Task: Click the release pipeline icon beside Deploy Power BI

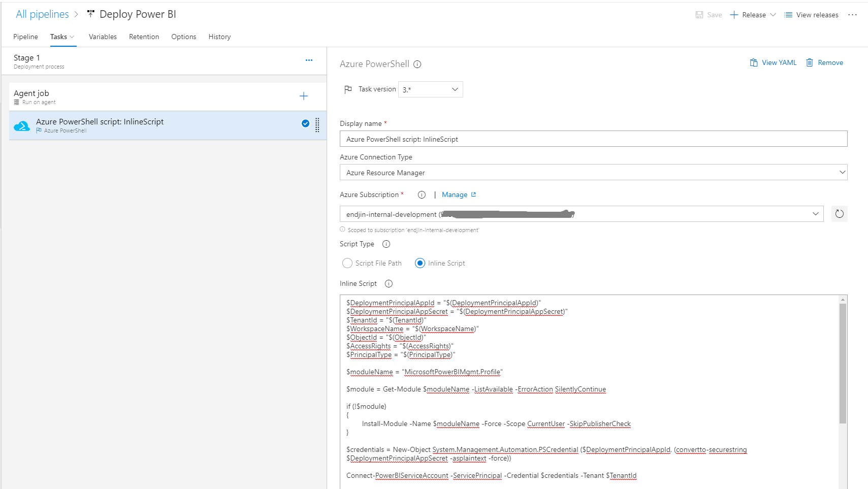Action: coord(91,14)
